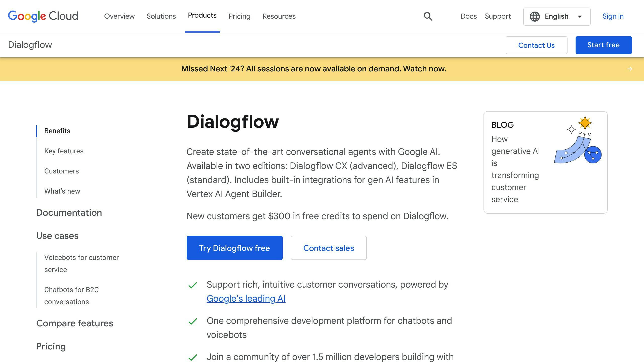Expand the Documentation section
Viewport: 644px width, 362px height.
(69, 213)
